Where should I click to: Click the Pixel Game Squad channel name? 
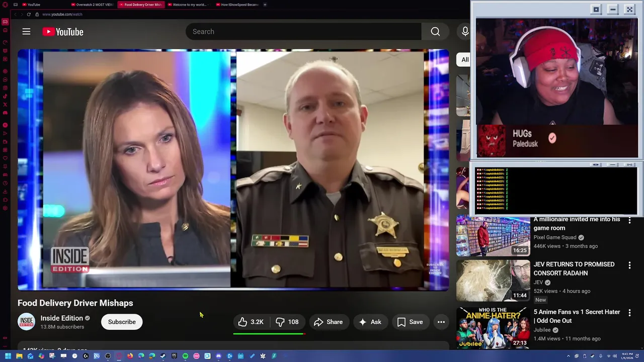click(555, 237)
